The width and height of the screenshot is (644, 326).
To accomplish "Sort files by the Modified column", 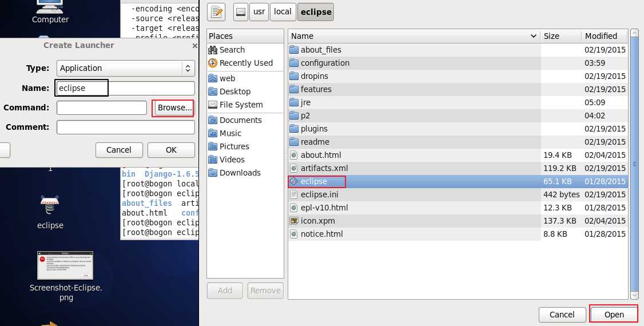I will point(605,36).
